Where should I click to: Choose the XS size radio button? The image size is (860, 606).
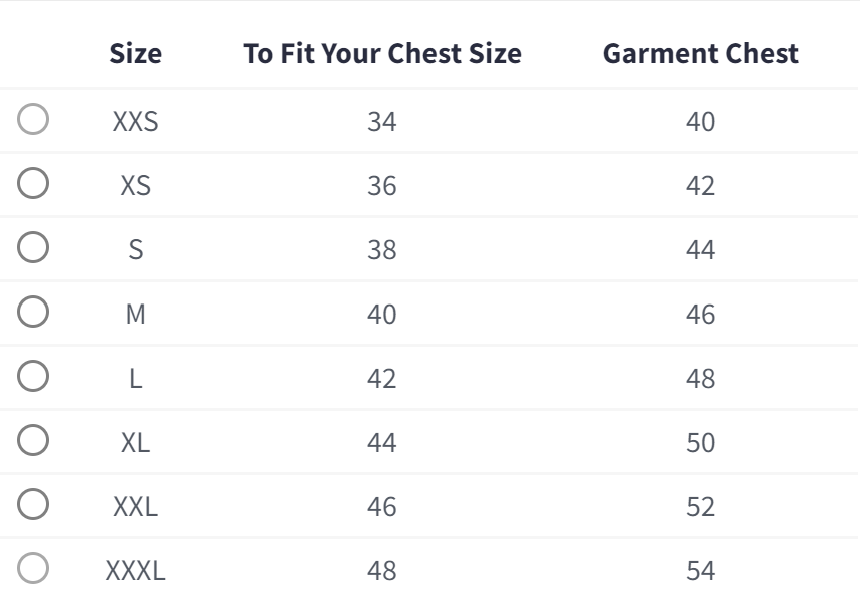[33, 185]
